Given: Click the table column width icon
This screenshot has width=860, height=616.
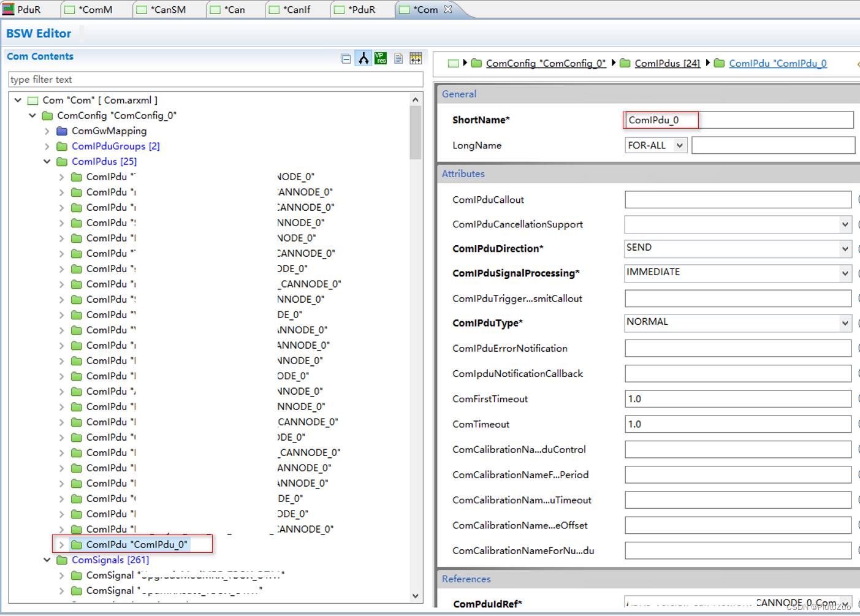Looking at the screenshot, I should pos(416,58).
